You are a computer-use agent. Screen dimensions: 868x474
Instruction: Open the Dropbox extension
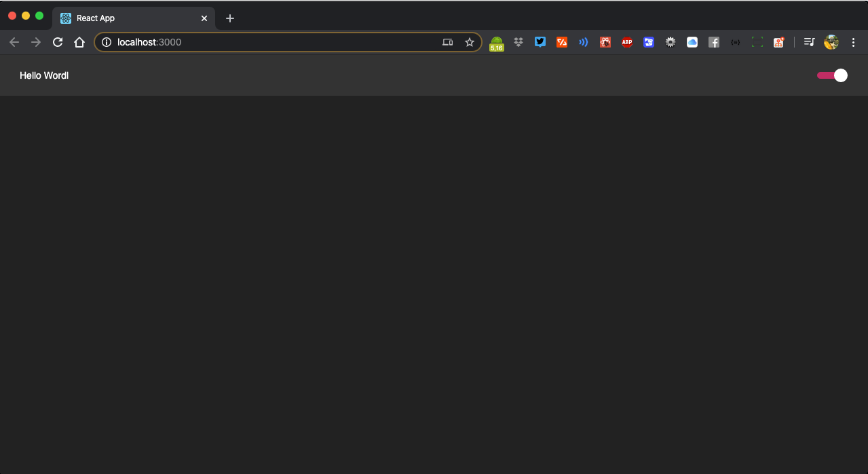click(x=518, y=42)
